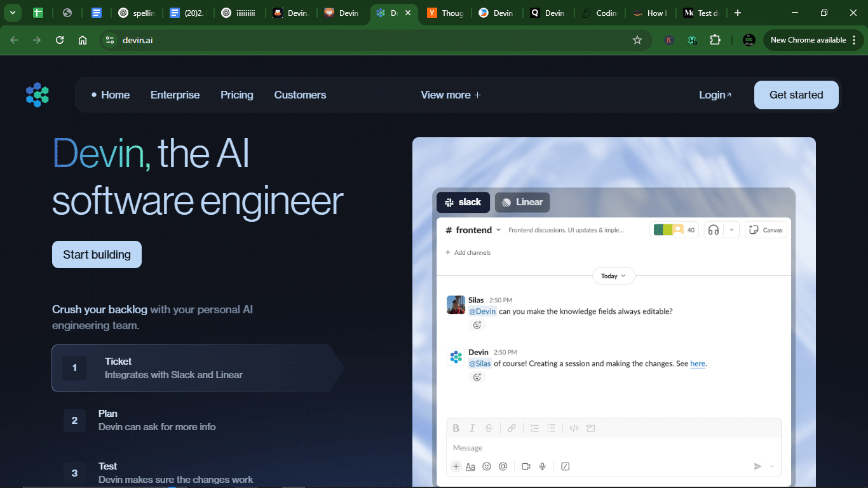The width and height of the screenshot is (868, 488).
Task: Click Devin's avatar in the chat
Action: tap(456, 357)
